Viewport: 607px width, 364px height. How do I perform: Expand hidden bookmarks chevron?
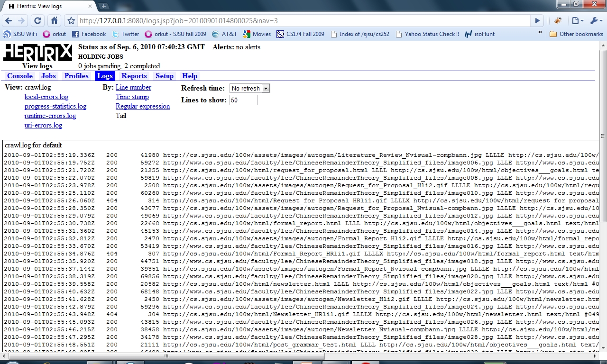(540, 33)
